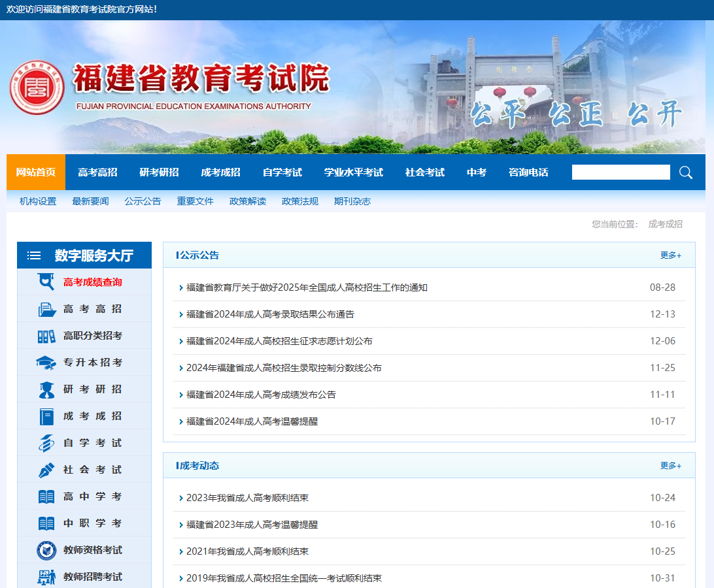Viewport: 714px width, 588px height.
Task: Open 福建省2024年成人高考温馨提醒
Action: 252,422
